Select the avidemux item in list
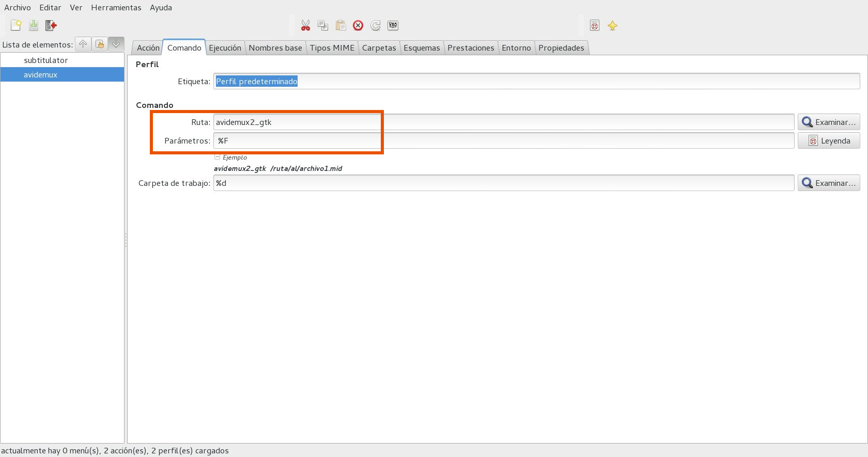This screenshot has height=457, width=868. 62,74
